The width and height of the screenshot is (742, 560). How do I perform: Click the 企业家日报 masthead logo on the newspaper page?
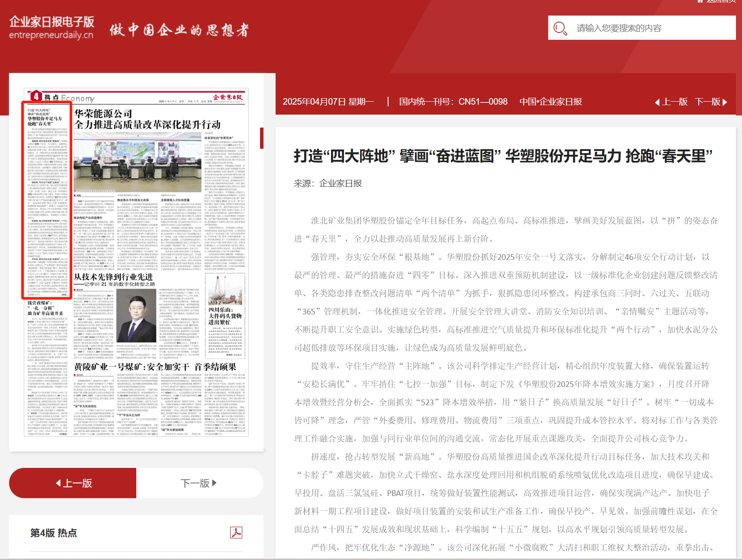[x=228, y=98]
